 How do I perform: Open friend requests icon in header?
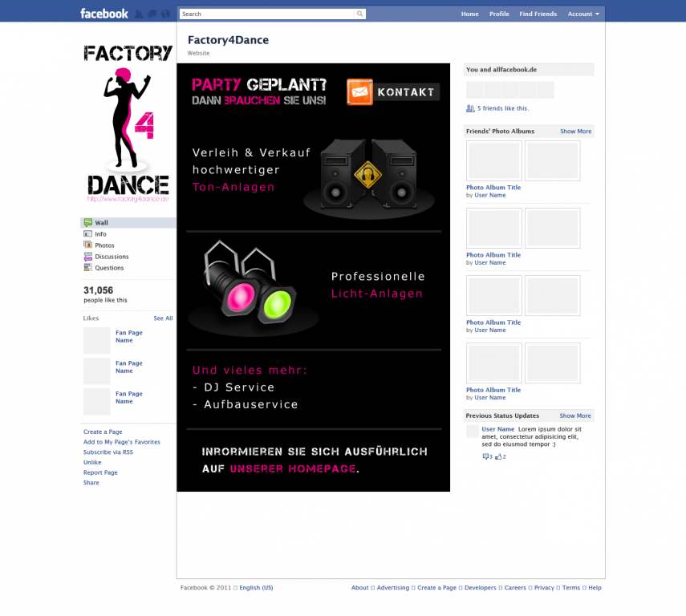[x=138, y=14]
